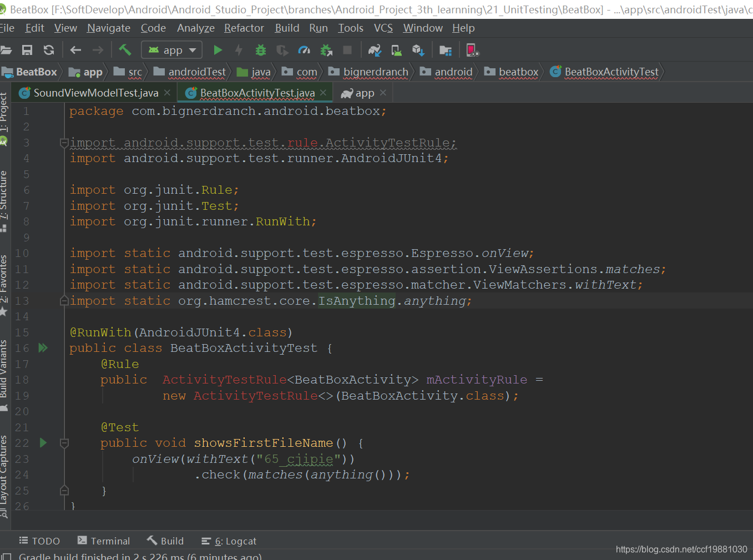Close the SoundViewModelTest.java tab
Image resolution: width=753 pixels, height=560 pixels.
167,93
